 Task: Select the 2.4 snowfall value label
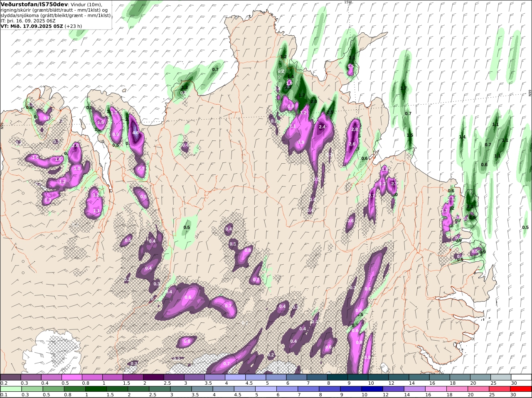click(322, 127)
